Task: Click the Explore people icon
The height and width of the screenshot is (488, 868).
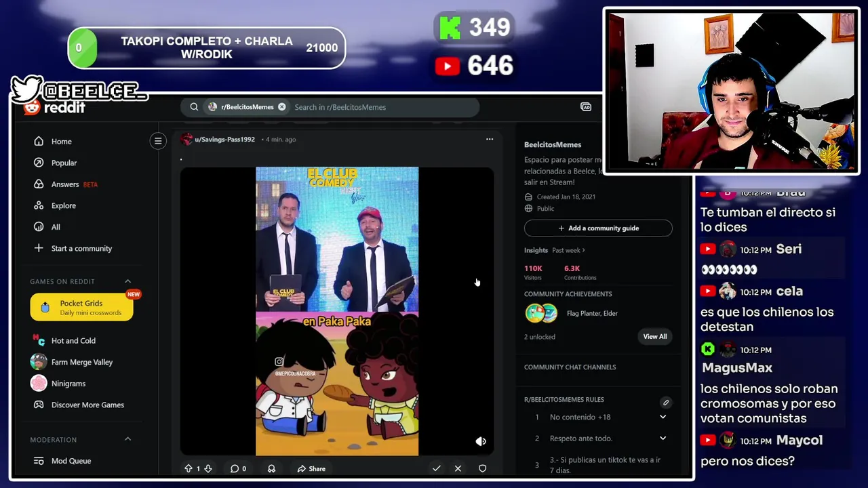Action: point(39,205)
